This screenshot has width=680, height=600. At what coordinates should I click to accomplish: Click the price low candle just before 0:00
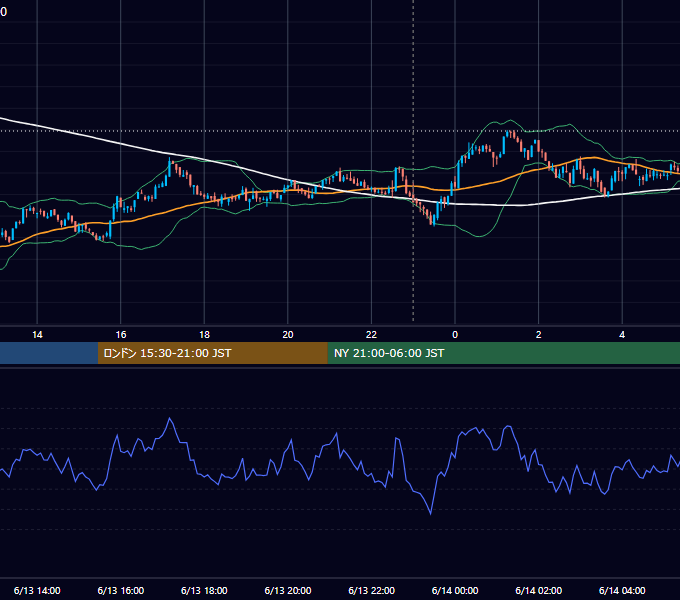pos(434,220)
